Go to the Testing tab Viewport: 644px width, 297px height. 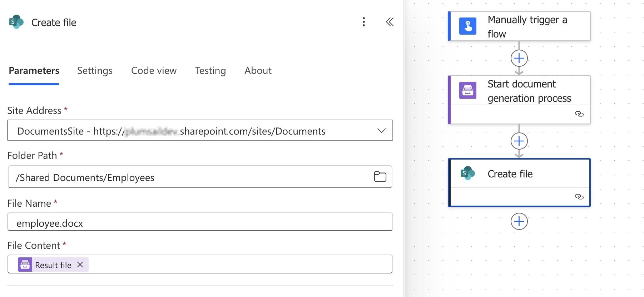(x=210, y=71)
